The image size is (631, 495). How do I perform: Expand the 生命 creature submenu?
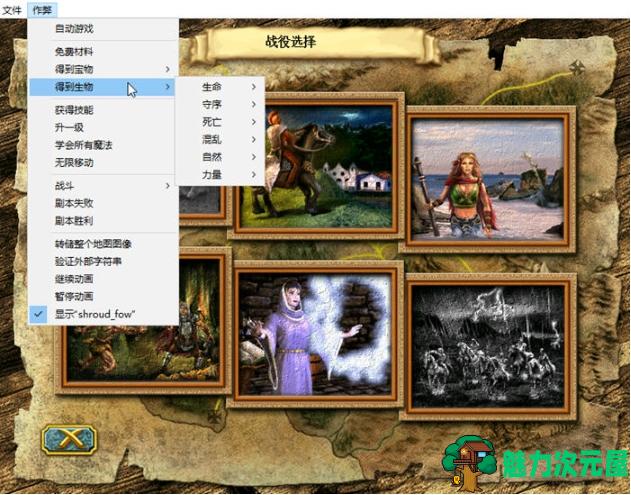pyautogui.click(x=221, y=87)
